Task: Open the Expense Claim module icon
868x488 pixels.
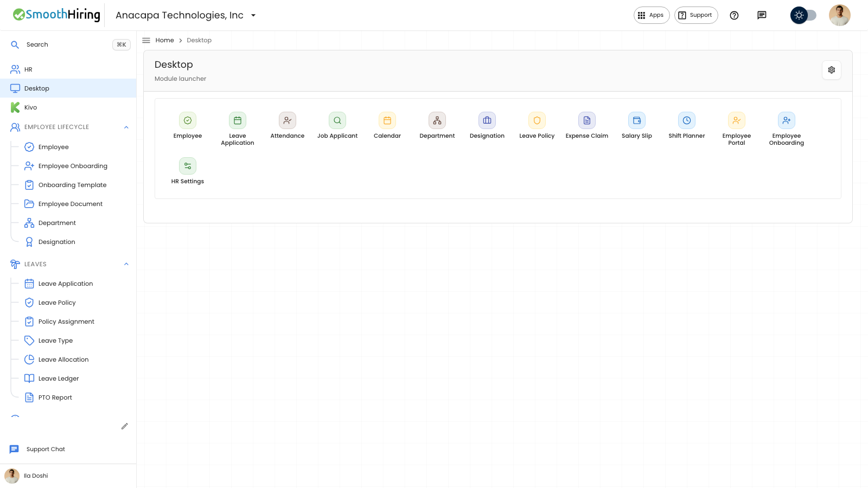Action: (x=587, y=120)
